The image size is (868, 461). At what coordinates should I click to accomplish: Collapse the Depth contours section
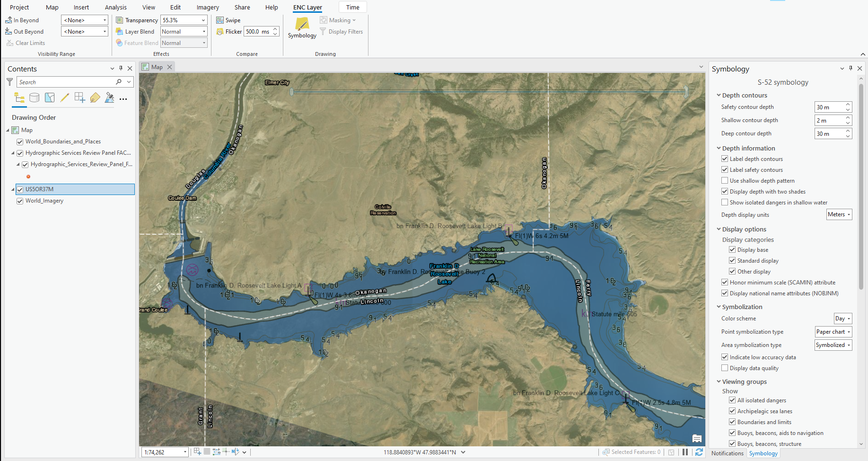click(719, 95)
